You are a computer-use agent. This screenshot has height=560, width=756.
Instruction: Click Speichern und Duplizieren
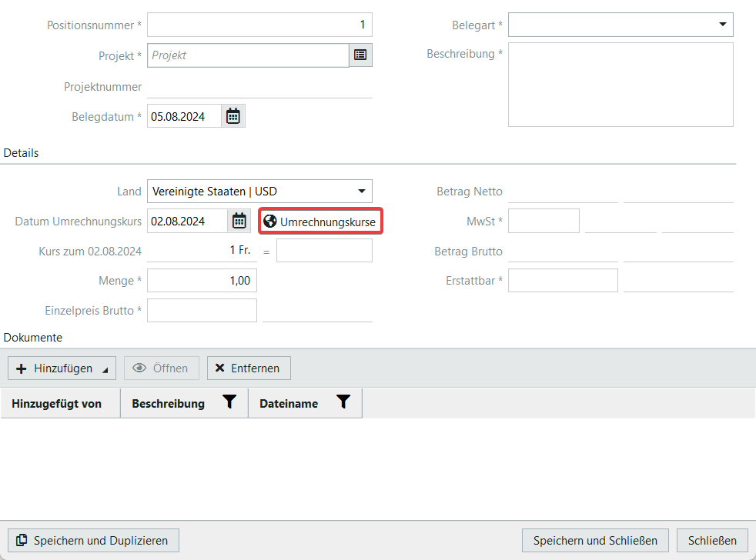click(x=93, y=541)
